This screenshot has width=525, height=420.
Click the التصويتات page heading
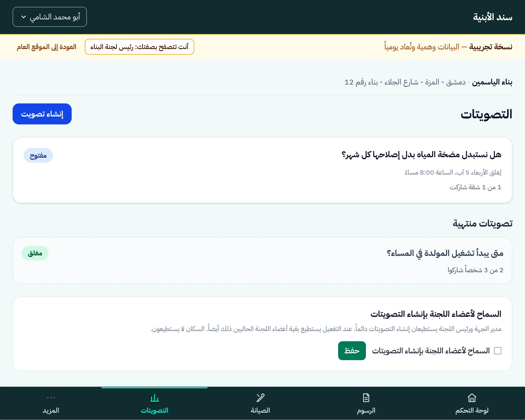click(x=486, y=114)
